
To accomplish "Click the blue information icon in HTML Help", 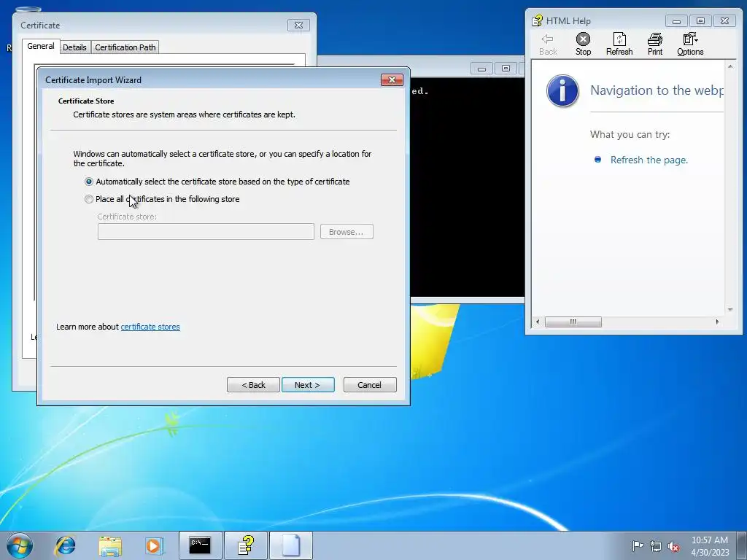I will pyautogui.click(x=562, y=90).
